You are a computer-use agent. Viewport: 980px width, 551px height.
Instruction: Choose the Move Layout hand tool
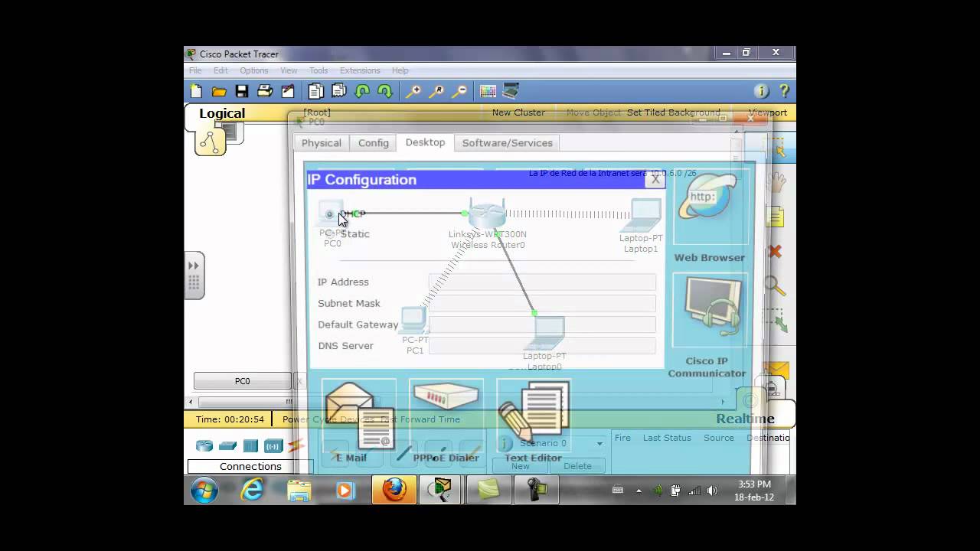(776, 182)
